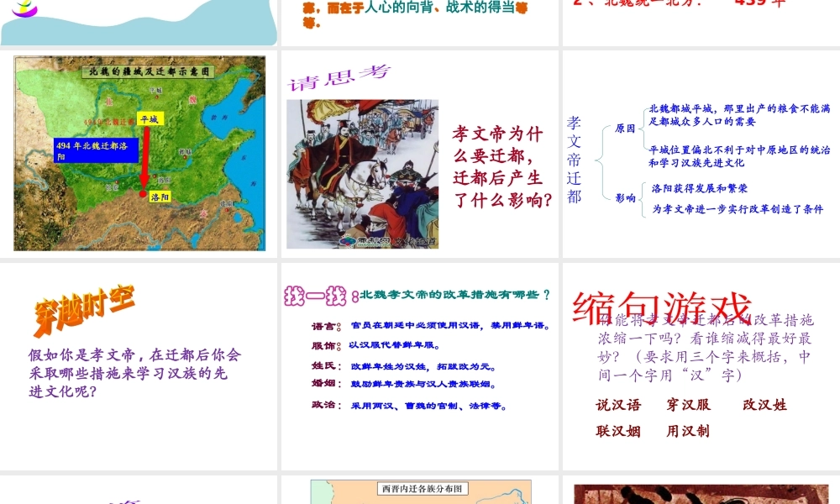This screenshot has width=840, height=504.
Task: Select the 穿越时空 slide
Action: tap(139, 366)
